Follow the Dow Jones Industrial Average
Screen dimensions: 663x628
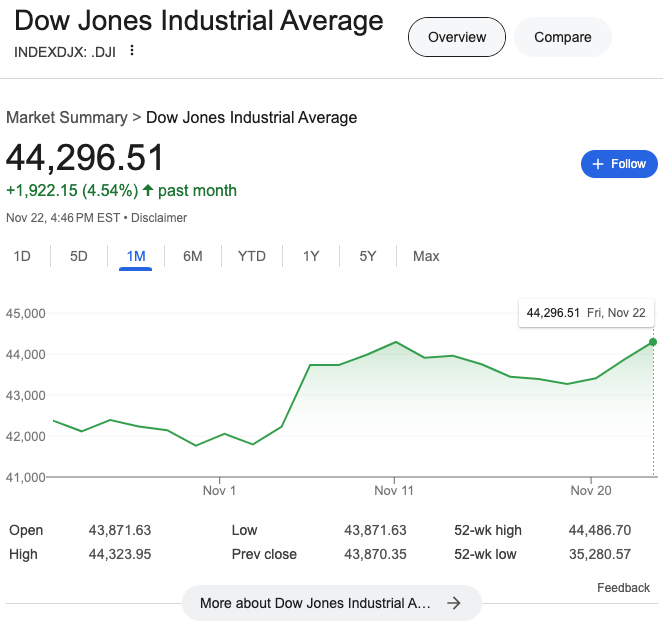(x=619, y=164)
